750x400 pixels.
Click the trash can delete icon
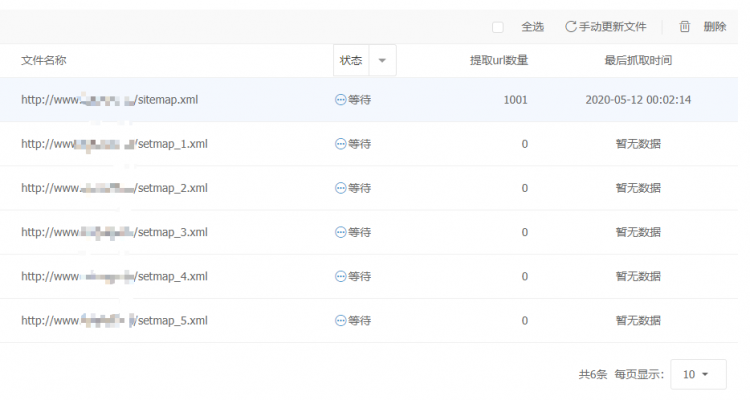(x=685, y=27)
